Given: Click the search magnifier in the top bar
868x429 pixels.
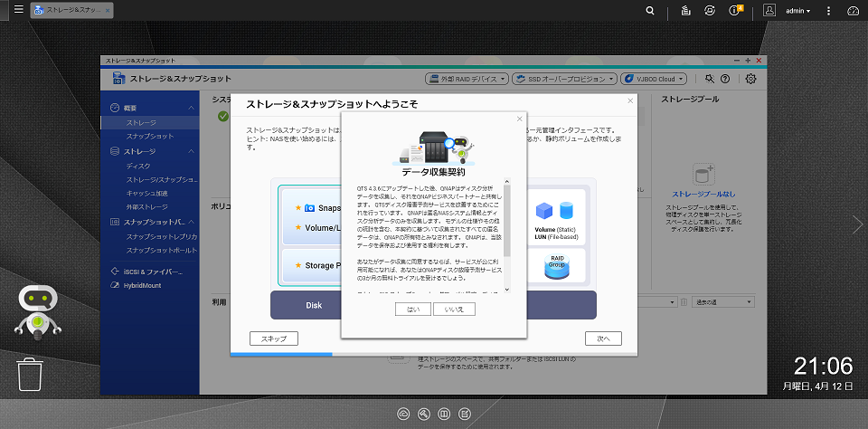Looking at the screenshot, I should click(650, 11).
